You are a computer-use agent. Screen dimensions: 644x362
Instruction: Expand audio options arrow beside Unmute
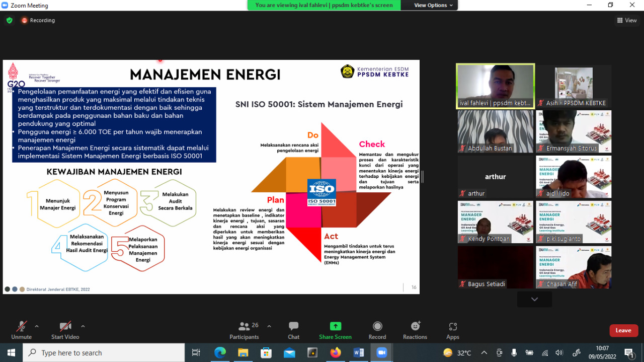point(37,326)
